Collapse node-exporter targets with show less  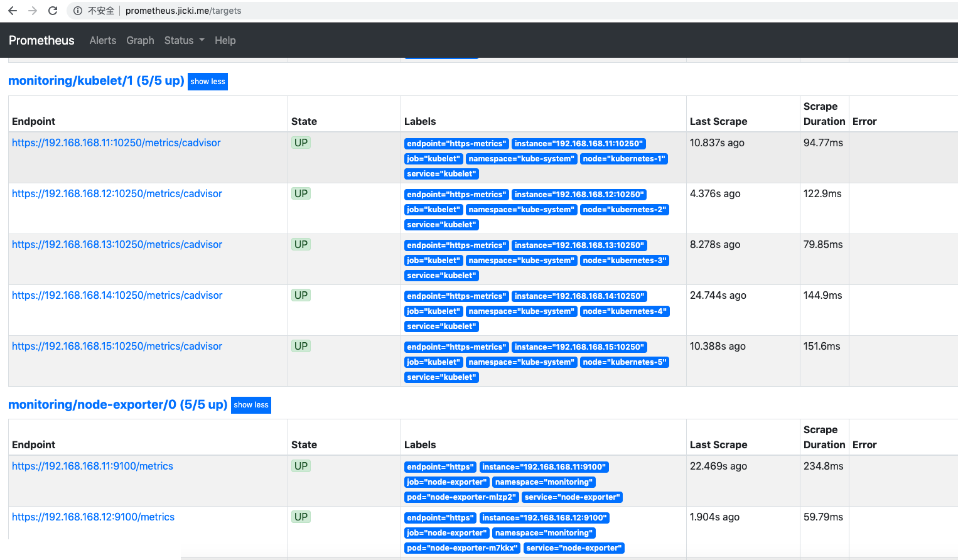click(251, 405)
